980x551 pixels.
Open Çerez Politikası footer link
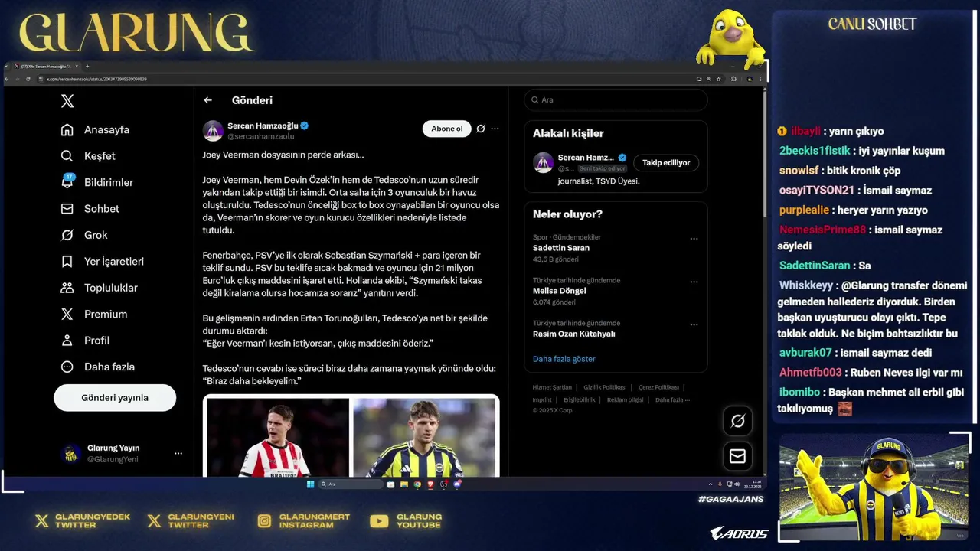[x=658, y=387]
